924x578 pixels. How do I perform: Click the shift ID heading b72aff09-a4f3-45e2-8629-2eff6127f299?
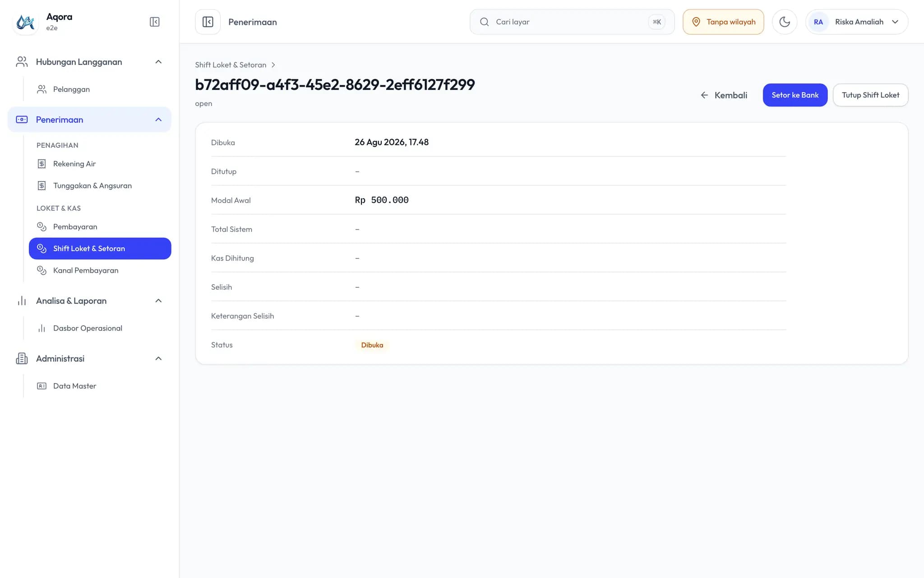coord(335,84)
